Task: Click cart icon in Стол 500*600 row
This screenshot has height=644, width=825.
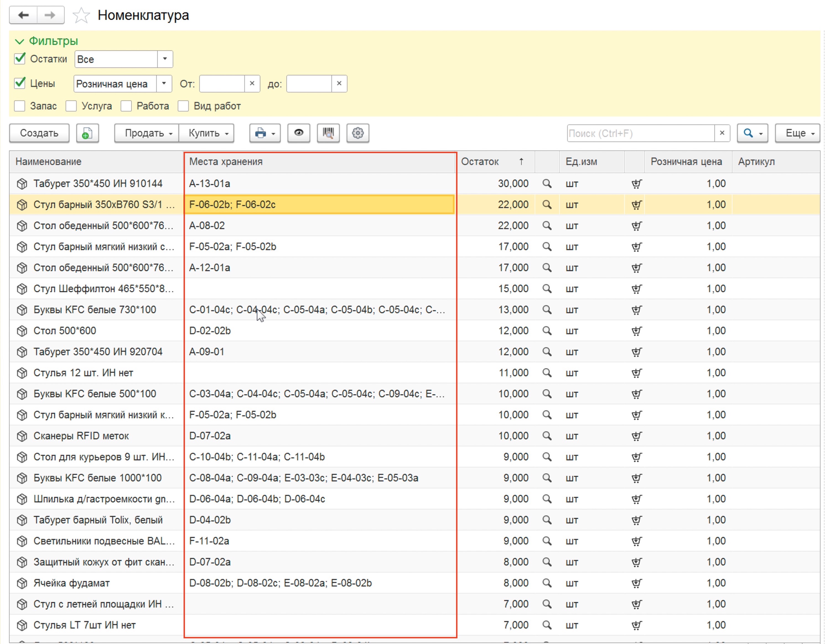Action: (637, 331)
